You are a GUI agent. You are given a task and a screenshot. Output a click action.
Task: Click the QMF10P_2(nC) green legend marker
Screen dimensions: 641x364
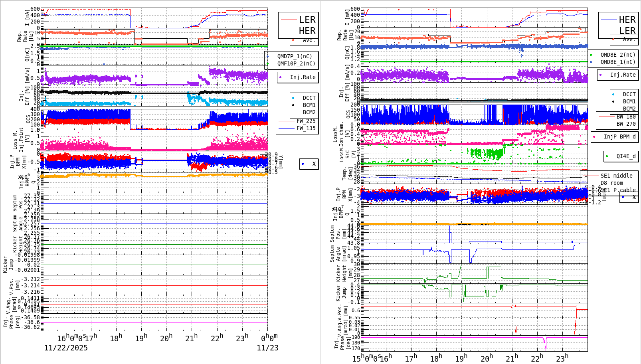tap(268, 64)
